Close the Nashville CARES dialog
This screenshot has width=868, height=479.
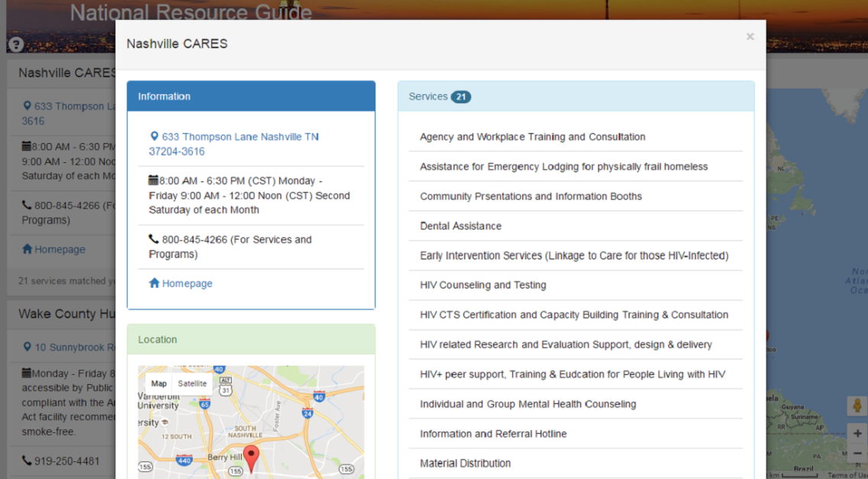coord(749,37)
